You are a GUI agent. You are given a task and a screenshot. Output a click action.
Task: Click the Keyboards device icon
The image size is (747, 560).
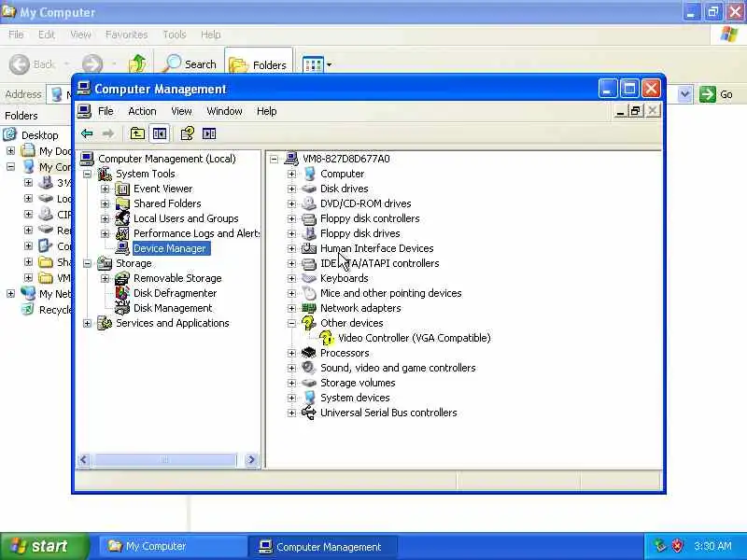point(309,278)
